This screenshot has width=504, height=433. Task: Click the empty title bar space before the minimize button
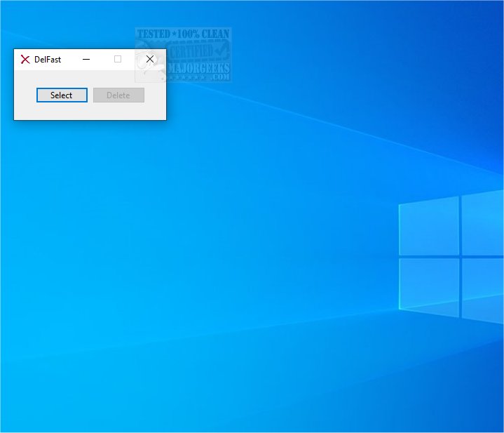tap(69, 60)
